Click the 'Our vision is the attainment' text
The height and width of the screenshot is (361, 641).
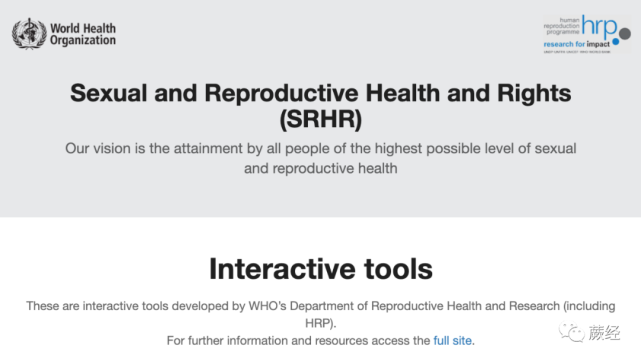click(320, 158)
